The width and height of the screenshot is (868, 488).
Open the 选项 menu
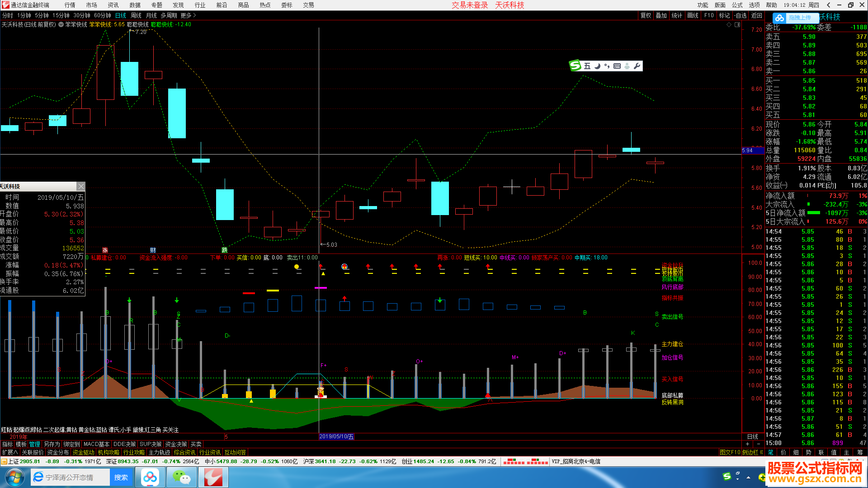coord(755,5)
